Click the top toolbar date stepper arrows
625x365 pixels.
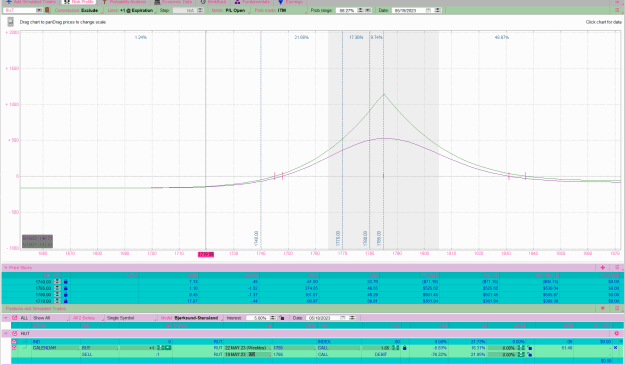coord(438,10)
